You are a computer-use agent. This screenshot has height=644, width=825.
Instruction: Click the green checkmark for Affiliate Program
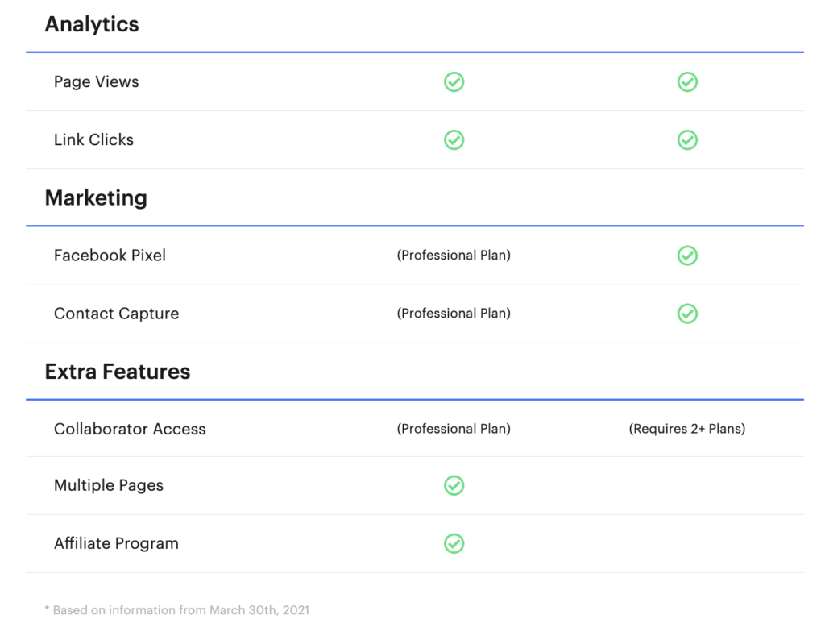pos(454,543)
